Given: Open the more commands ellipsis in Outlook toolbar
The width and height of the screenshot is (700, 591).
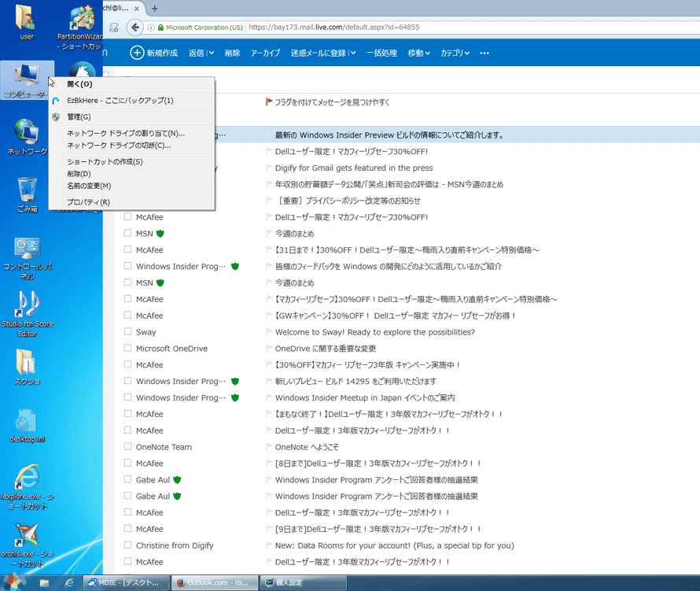Looking at the screenshot, I should 484,54.
